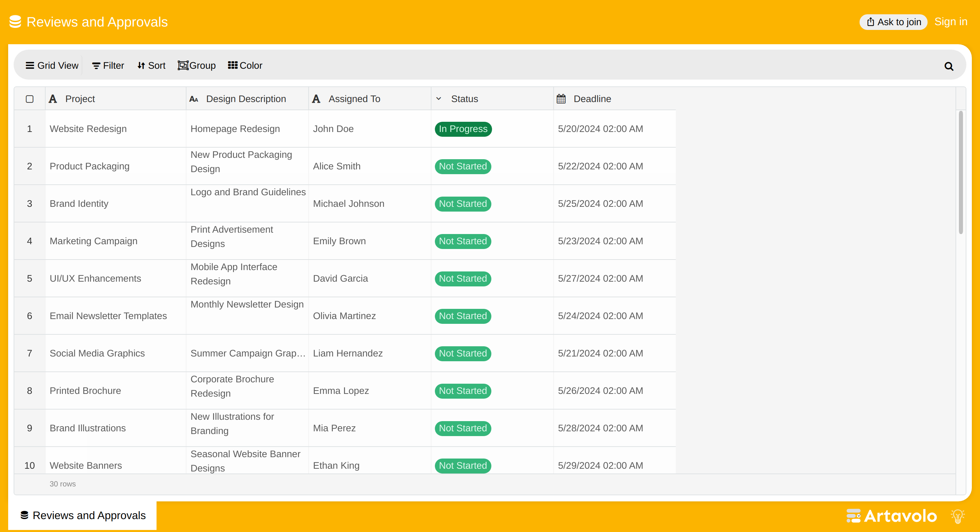Click the 'Homepage Redesign' description cell
Image resolution: width=980 pixels, height=532 pixels.
pos(247,129)
